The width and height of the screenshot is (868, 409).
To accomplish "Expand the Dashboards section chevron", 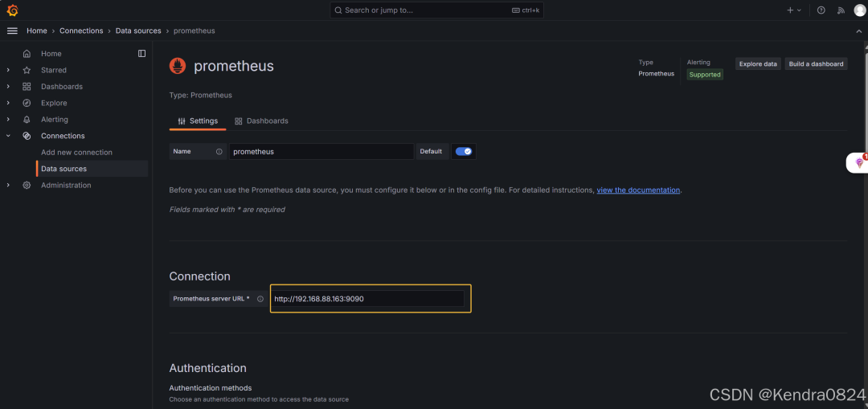I will 8,86.
